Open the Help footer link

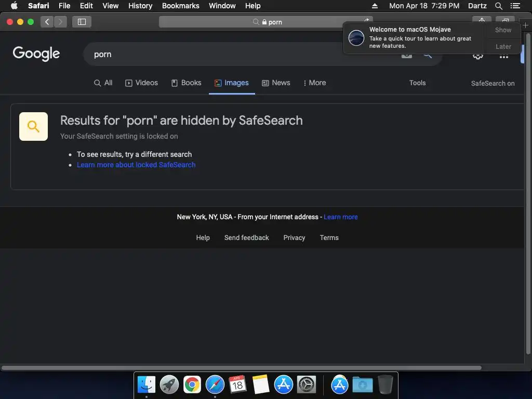click(x=203, y=238)
